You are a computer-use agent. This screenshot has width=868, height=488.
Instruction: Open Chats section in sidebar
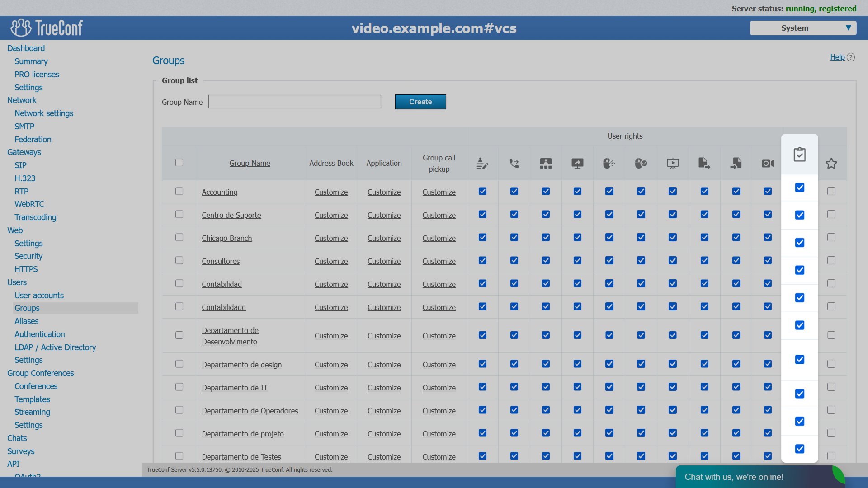pos(17,438)
